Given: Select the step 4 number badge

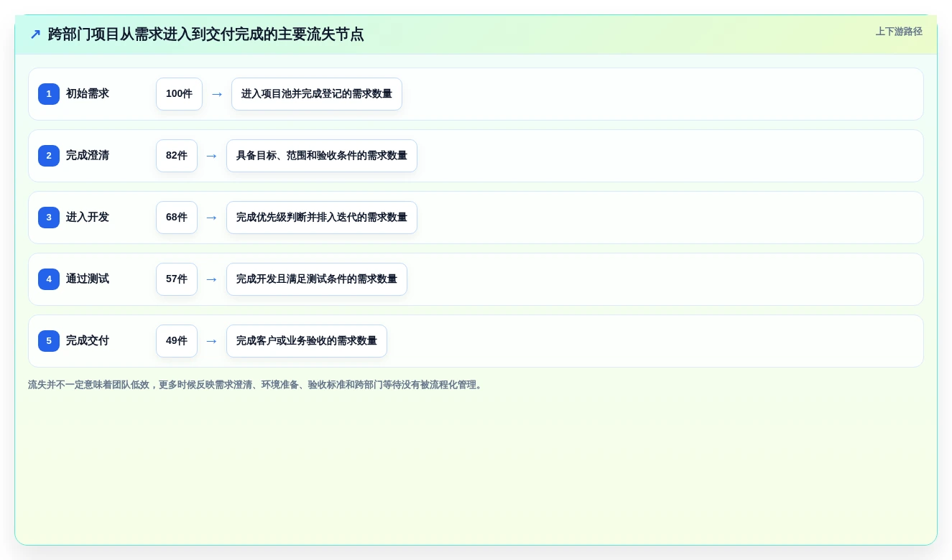Looking at the screenshot, I should tap(49, 279).
